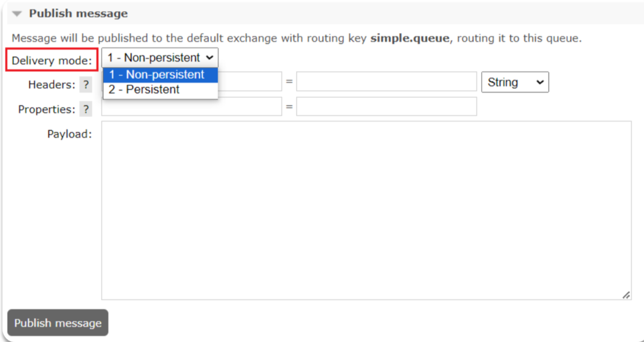Click the payload textarea resize grip
This screenshot has height=342, width=644.
click(x=626, y=295)
